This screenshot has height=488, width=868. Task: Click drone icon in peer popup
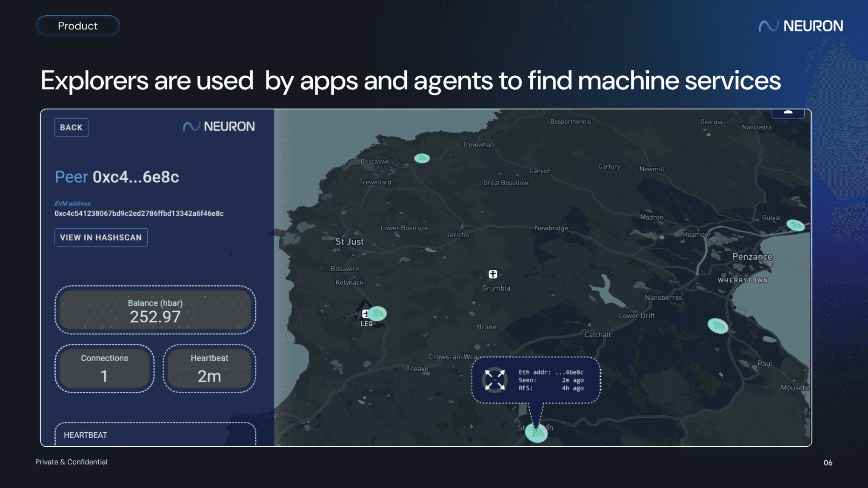pos(494,380)
